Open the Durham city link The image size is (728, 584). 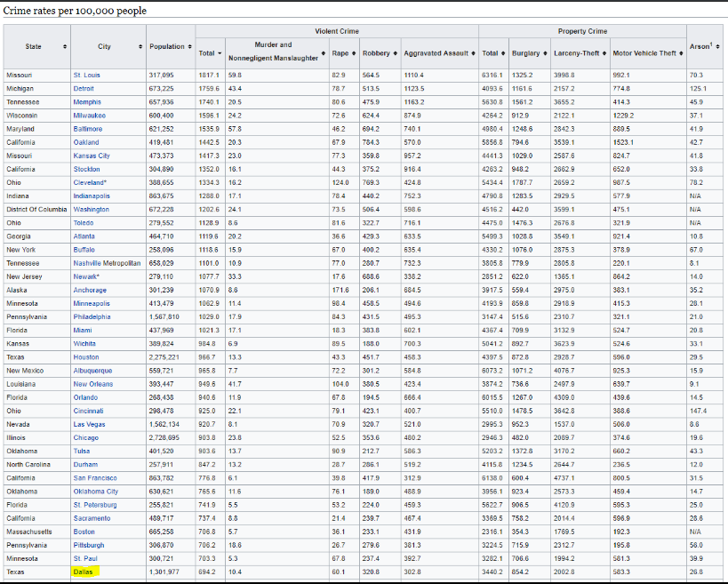pyautogui.click(x=85, y=466)
